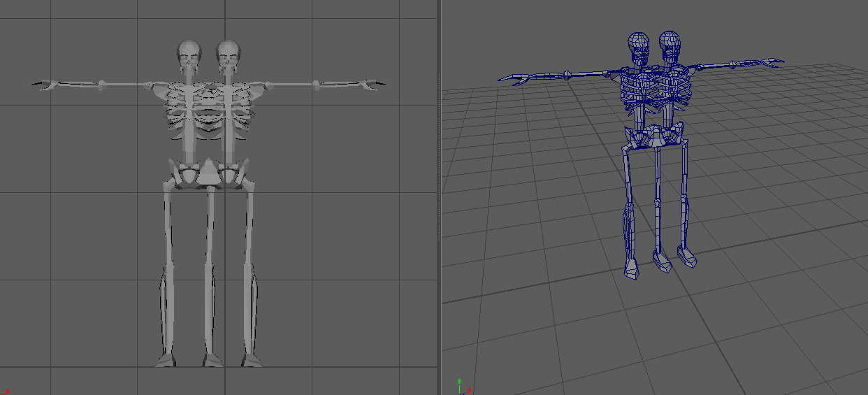Screen dimensions: 868x395
Task: Click the red X axis indicator in front view
Action: tap(7, 391)
